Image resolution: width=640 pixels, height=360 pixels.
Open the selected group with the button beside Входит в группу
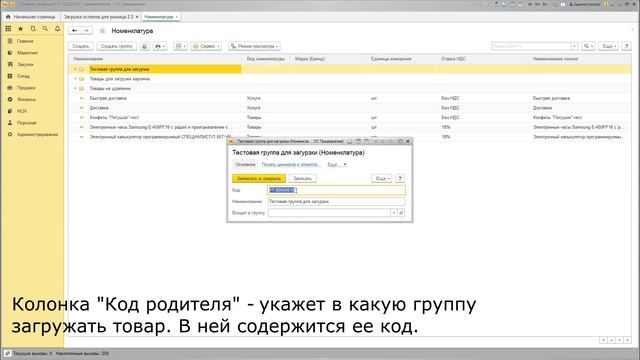(x=401, y=213)
